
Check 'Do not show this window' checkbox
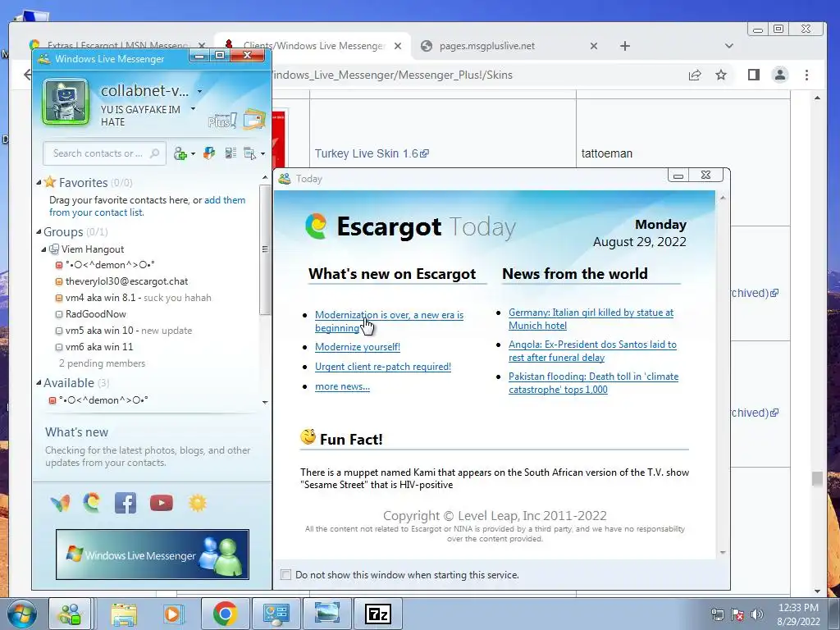[x=286, y=575]
